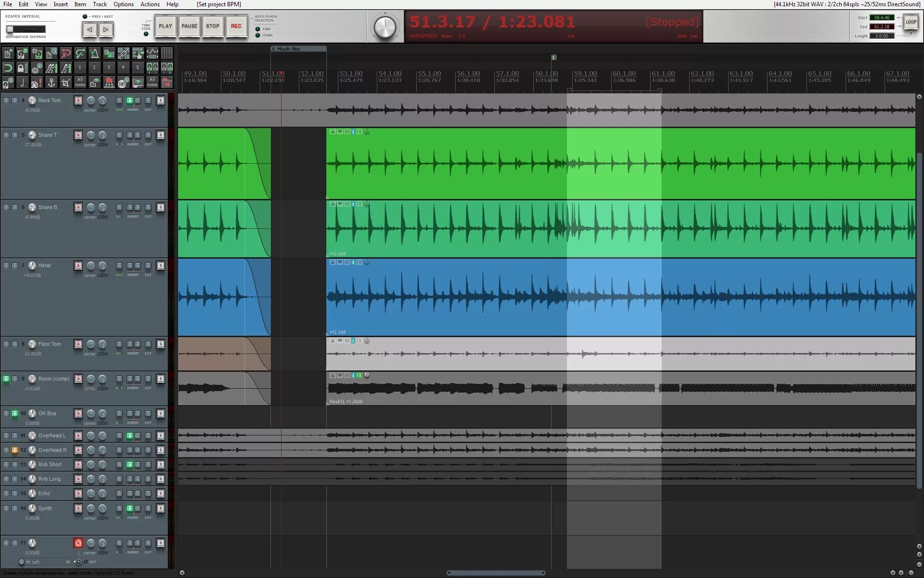924x578 pixels.
Task: Open the automation override selector
Action: 26,29
